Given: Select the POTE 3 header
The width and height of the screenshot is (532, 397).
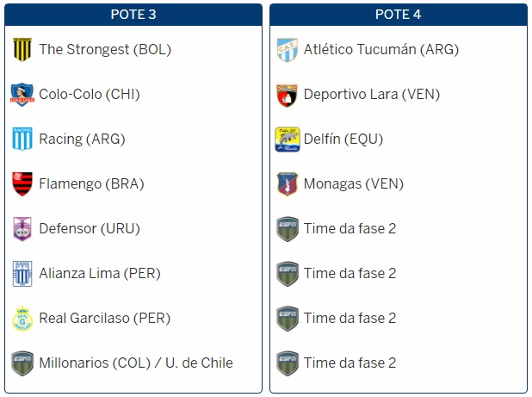Looking at the screenshot, I should tap(133, 15).
